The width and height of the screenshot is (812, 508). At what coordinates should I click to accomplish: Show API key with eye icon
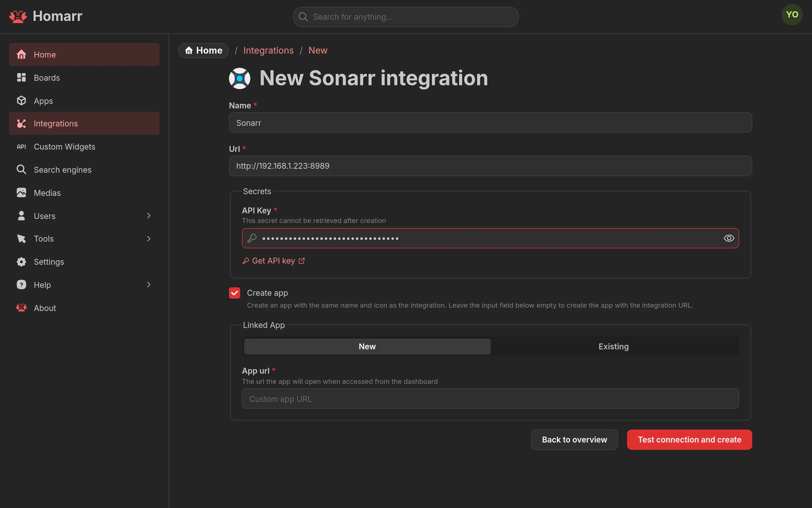click(729, 238)
